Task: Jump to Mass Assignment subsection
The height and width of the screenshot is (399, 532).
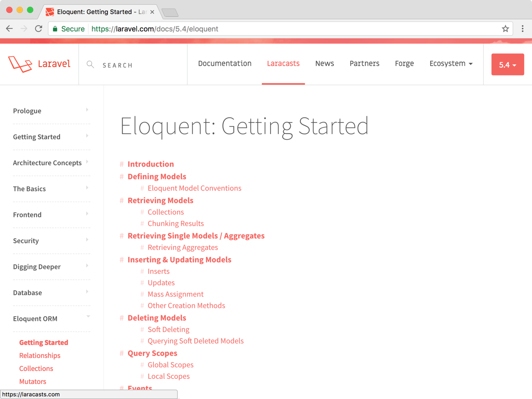Action: (176, 294)
